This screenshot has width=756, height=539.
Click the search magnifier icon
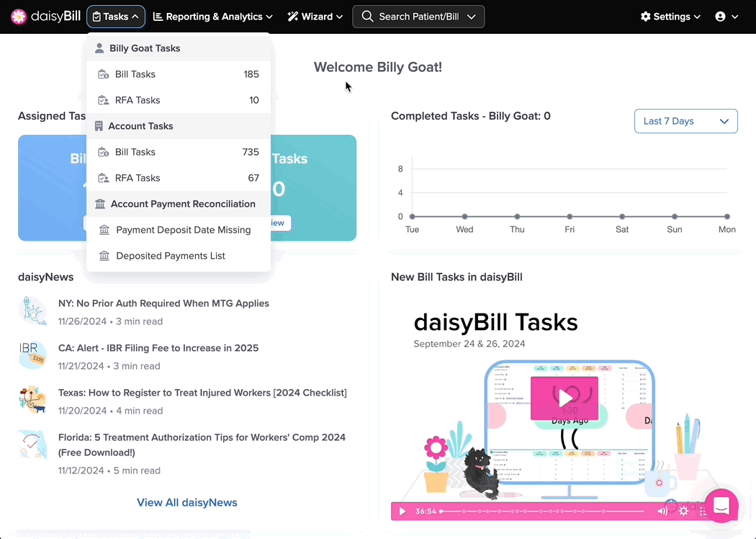[367, 17]
